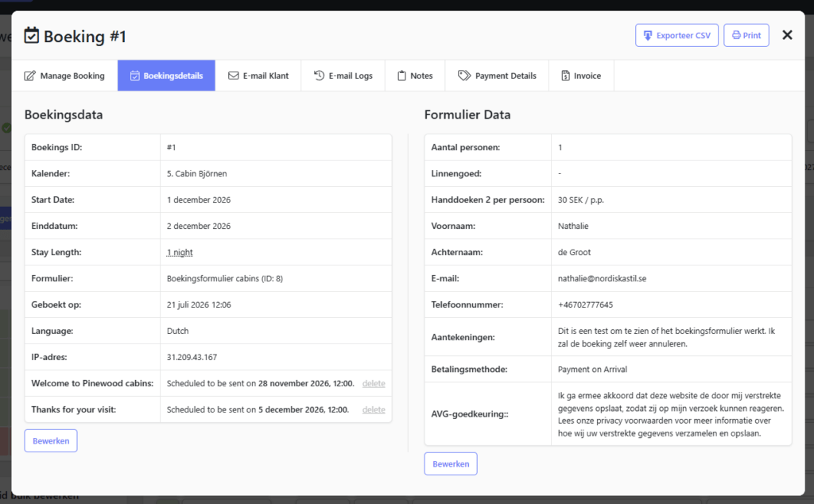Delete the Thanks for your visit email
Screen dimensions: 814x504
click(374, 410)
